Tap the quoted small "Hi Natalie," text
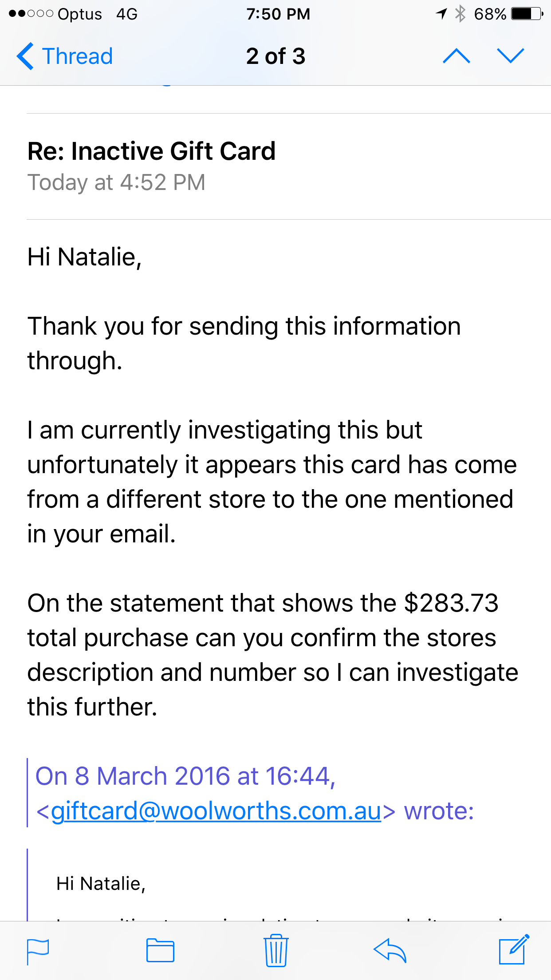This screenshot has height=980, width=551. [x=101, y=884]
